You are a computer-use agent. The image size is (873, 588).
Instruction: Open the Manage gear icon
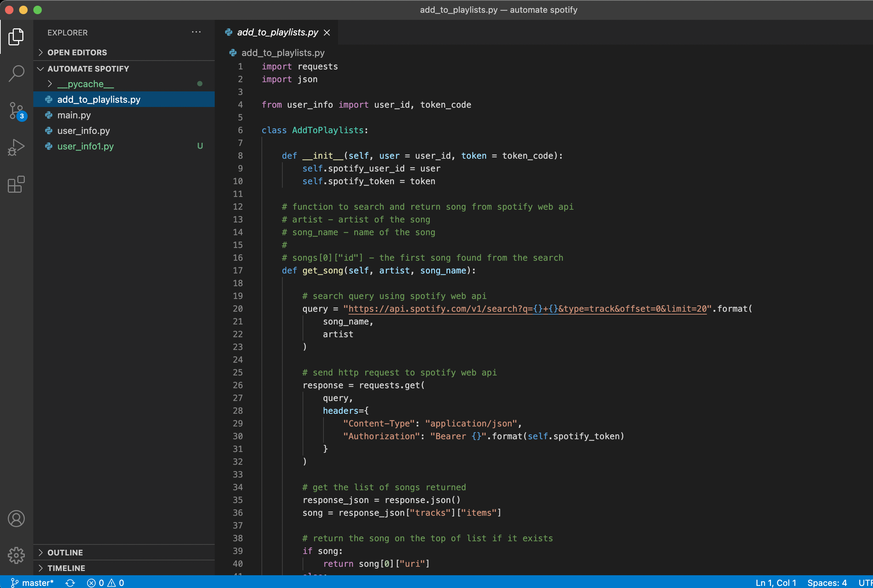[16, 555]
